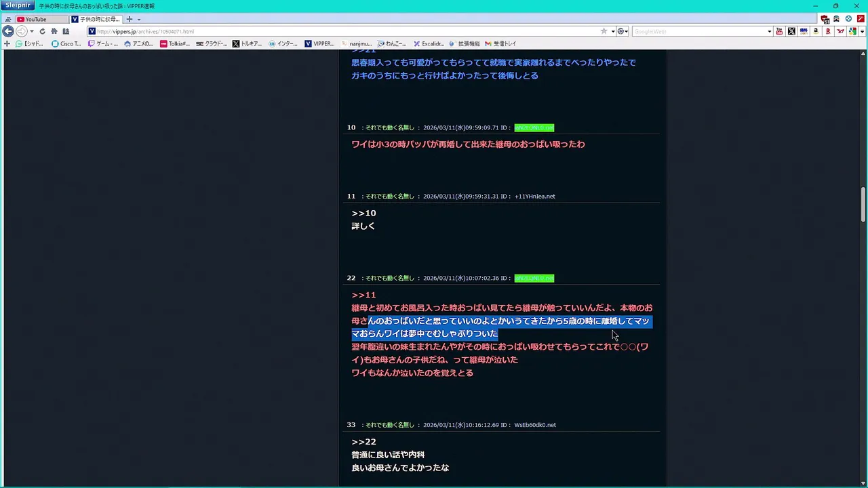Image resolution: width=868 pixels, height=488 pixels.
Task: Open the history dropdown next to forward arrow
Action: click(x=31, y=31)
